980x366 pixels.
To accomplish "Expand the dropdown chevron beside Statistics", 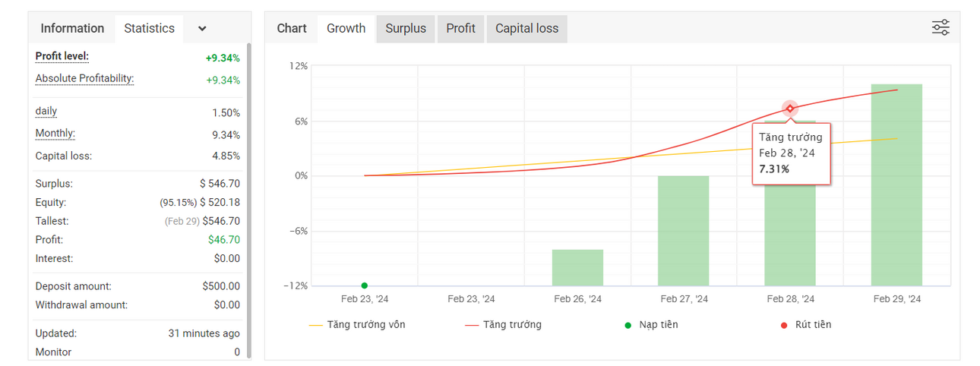I will (202, 29).
